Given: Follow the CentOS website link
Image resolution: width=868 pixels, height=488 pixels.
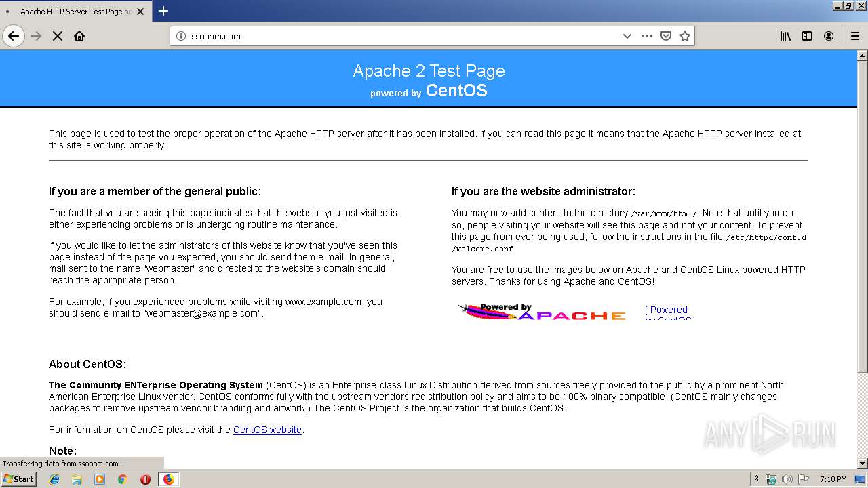Looking at the screenshot, I should click(x=267, y=430).
